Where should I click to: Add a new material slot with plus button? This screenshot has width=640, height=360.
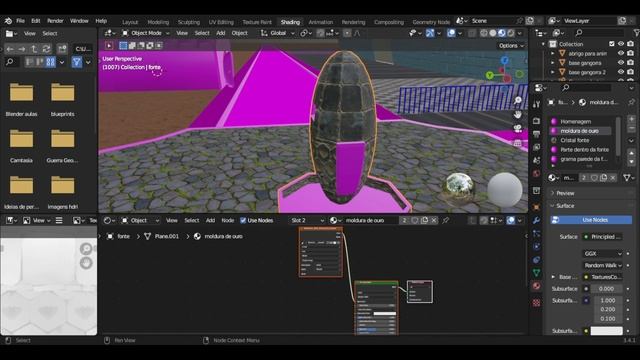pos(631,119)
